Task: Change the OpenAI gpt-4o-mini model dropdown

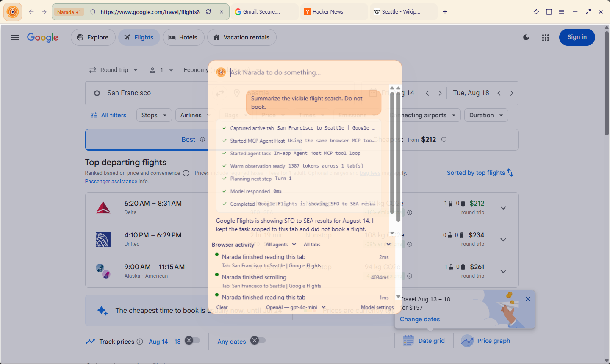Action: 296,307
